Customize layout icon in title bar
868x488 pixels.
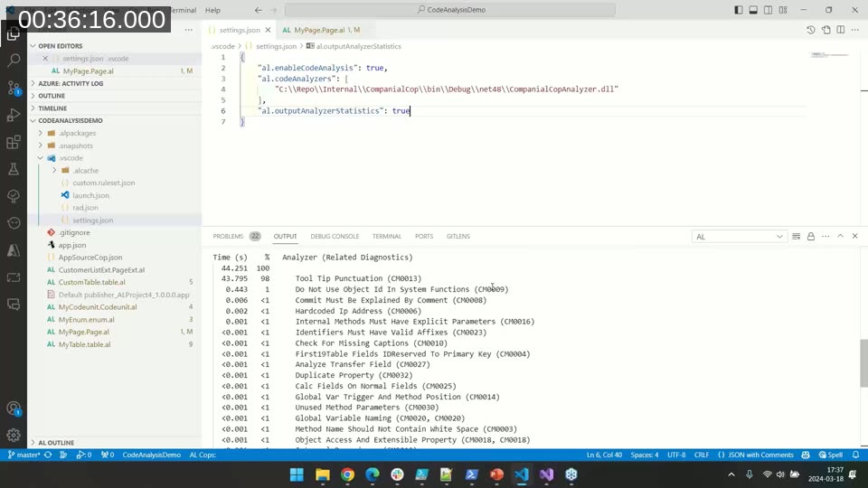[x=783, y=10]
